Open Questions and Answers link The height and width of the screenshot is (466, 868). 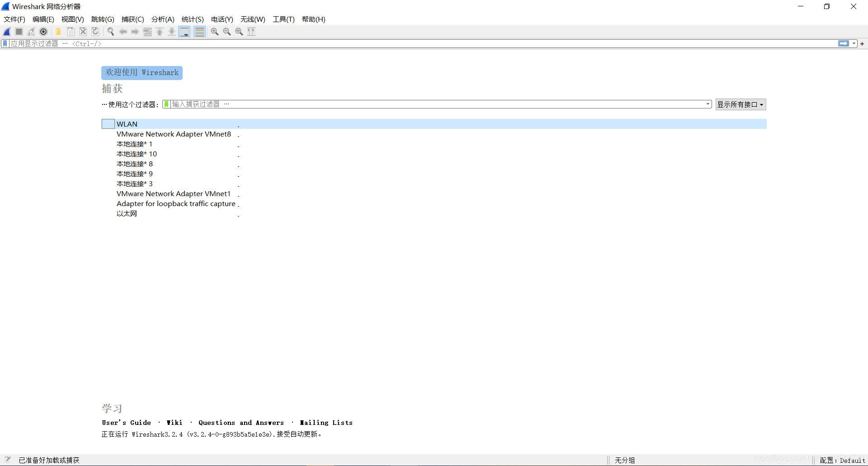241,423
